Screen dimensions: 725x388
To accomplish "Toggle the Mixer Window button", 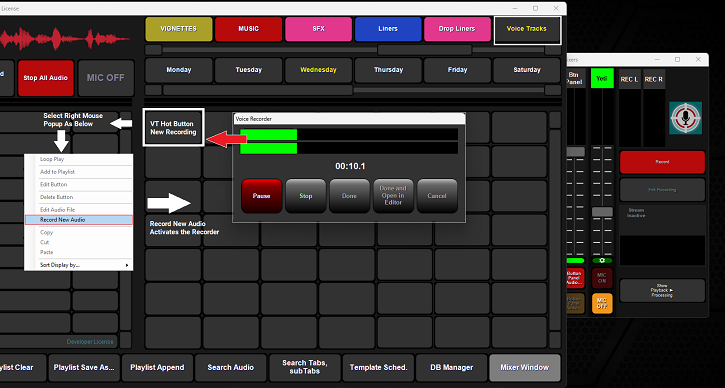I will point(525,368).
